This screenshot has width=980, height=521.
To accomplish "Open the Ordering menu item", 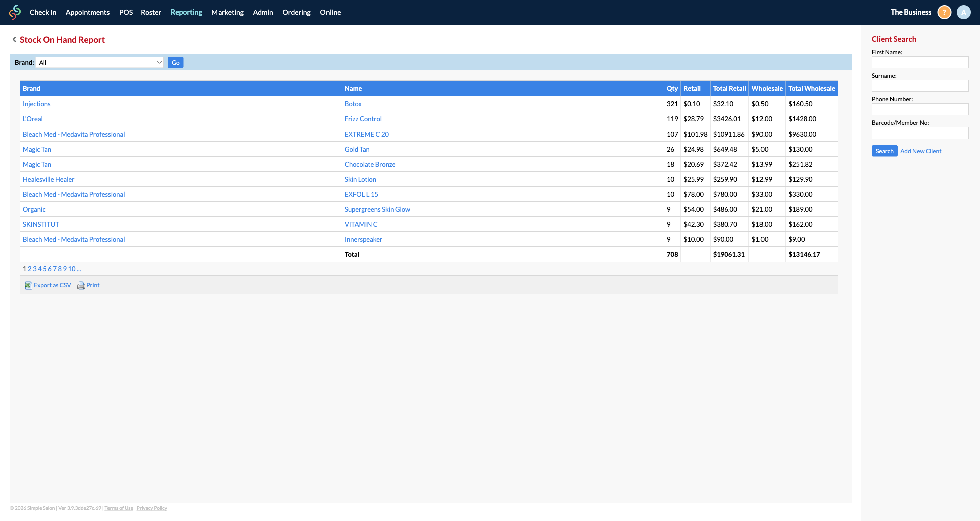I will [x=296, y=12].
